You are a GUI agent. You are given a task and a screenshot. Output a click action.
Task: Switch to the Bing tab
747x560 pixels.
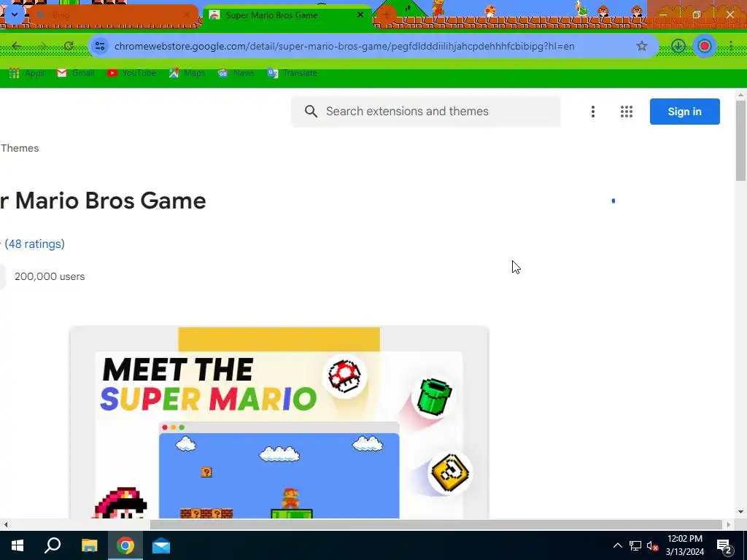(x=113, y=15)
